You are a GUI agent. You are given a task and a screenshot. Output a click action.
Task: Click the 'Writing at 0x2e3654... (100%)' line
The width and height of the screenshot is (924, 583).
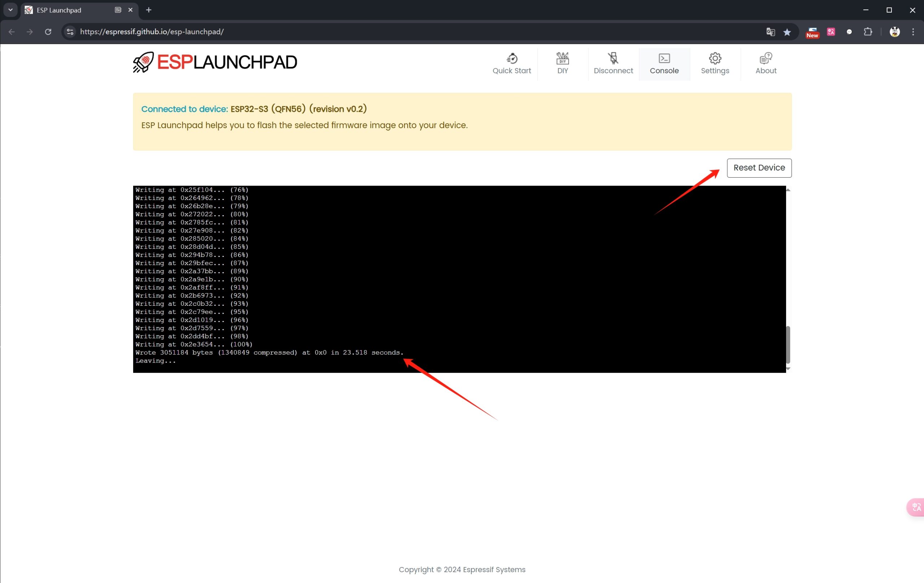click(194, 344)
